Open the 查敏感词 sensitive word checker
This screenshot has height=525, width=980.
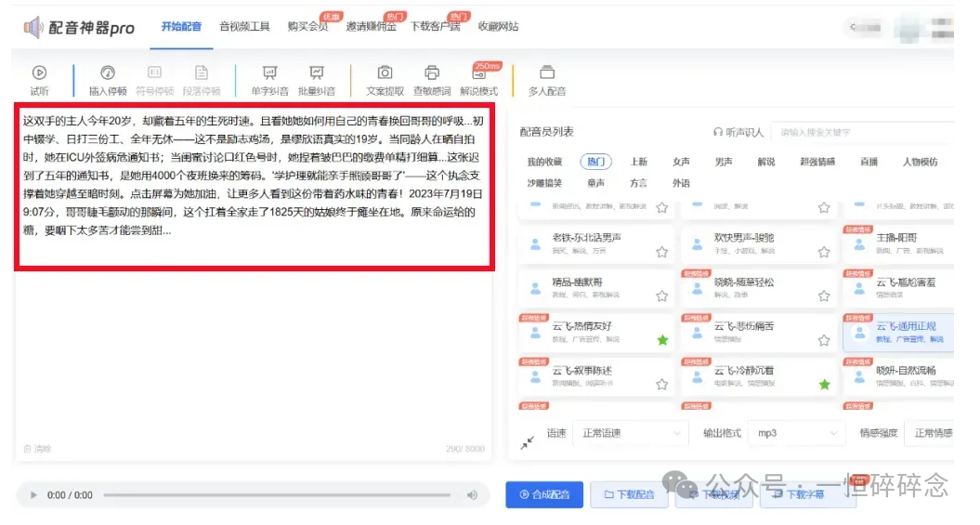[x=432, y=73]
